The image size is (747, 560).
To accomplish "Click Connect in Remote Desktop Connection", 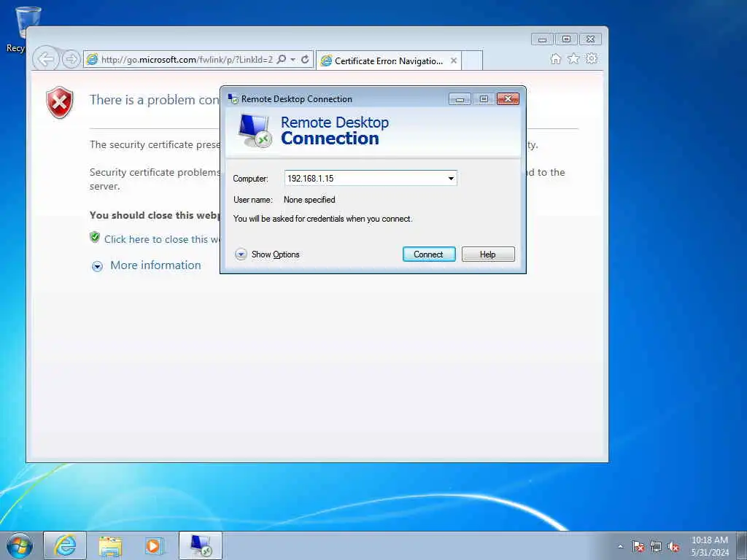I will [x=429, y=254].
